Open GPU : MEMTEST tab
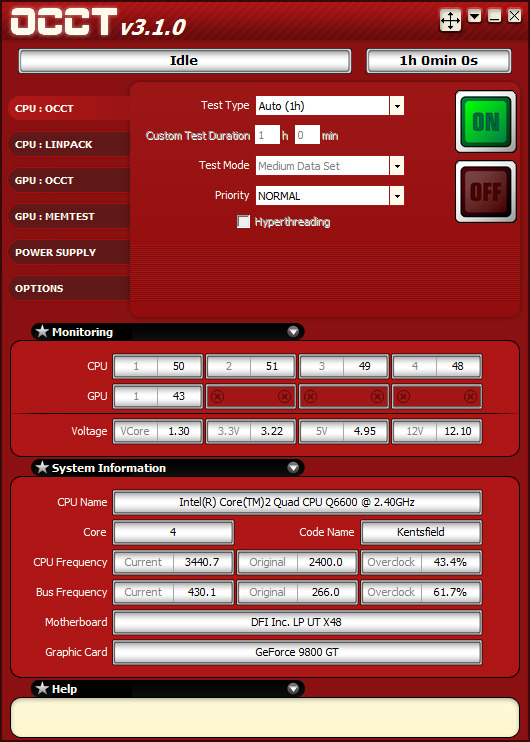Viewport: 530px width, 742px height. (x=69, y=216)
